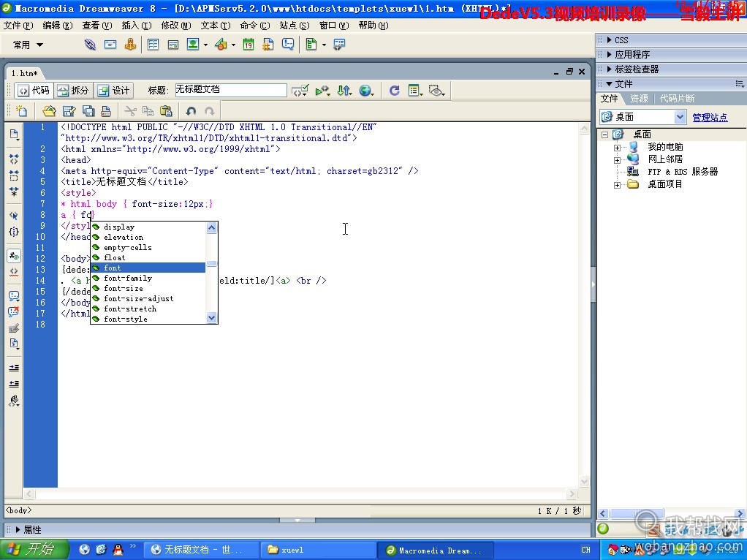This screenshot has width=747, height=560.
Task: Switch to 代码 code view
Action: point(34,90)
